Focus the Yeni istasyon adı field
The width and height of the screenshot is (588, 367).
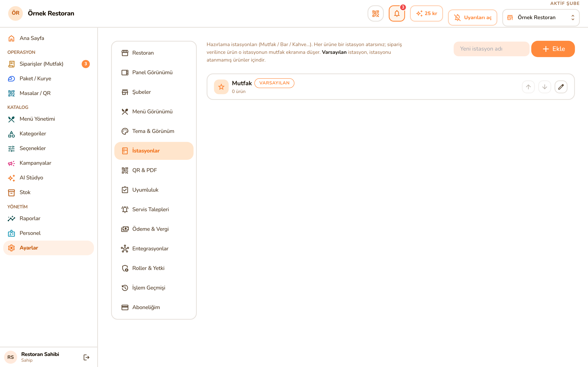pos(491,49)
